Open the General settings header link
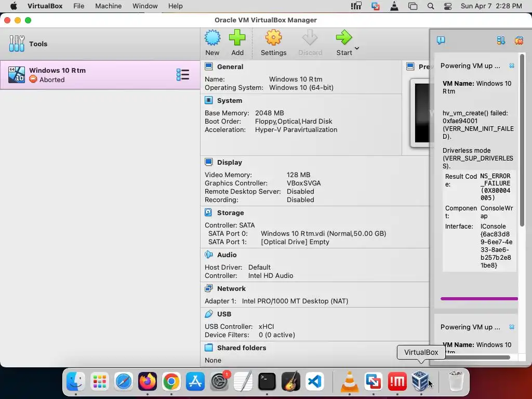This screenshot has width=532, height=399. (230, 66)
